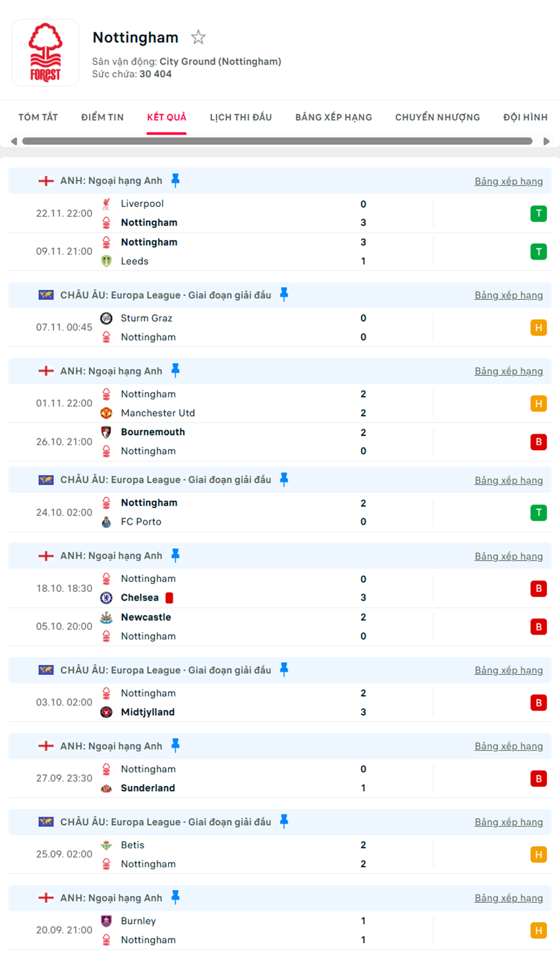
Task: Click the H badge for Sturm Graz match
Action: click(539, 328)
